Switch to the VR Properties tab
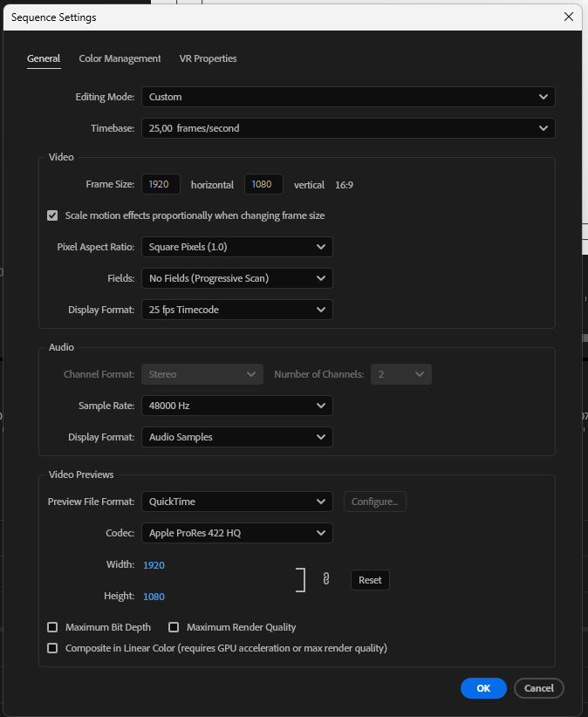588x717 pixels. click(208, 58)
